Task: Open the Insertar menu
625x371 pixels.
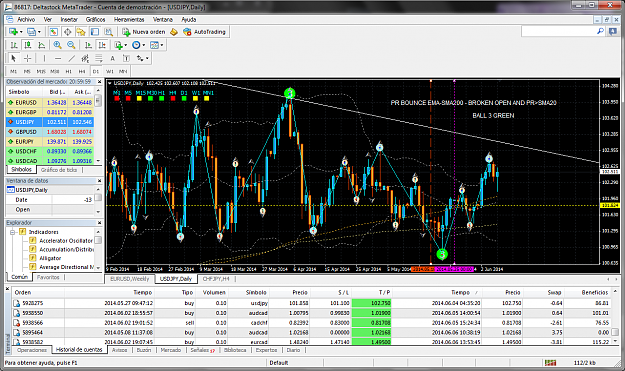Action: pyautogui.click(x=69, y=20)
